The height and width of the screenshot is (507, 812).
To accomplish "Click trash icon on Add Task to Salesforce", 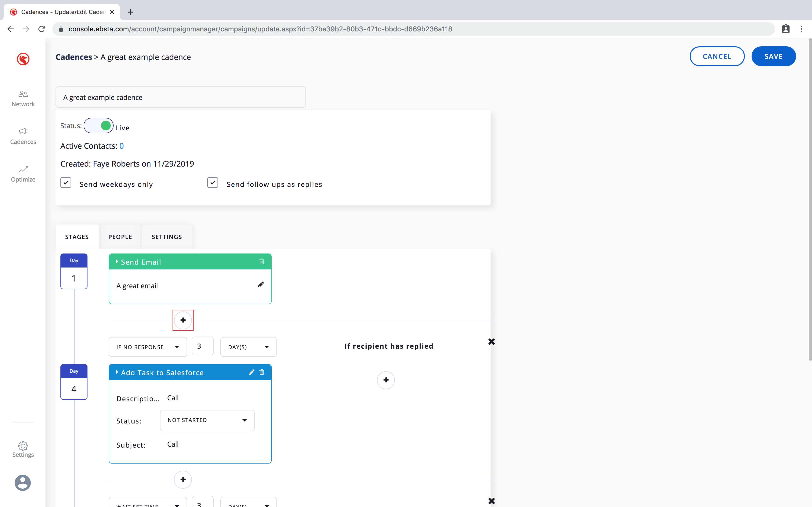I will pos(262,372).
